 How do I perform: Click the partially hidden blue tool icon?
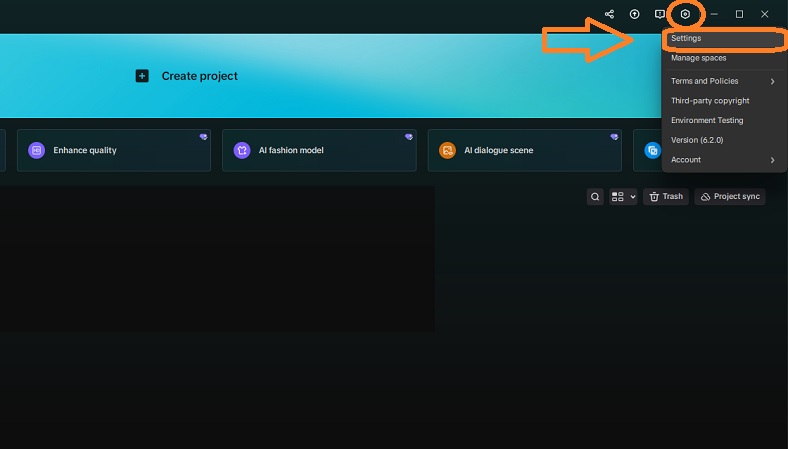[652, 150]
